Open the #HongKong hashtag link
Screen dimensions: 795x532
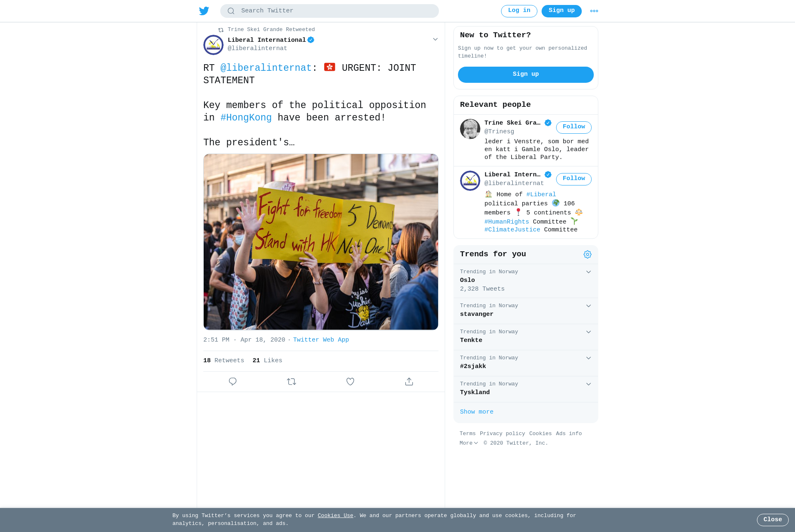click(246, 118)
